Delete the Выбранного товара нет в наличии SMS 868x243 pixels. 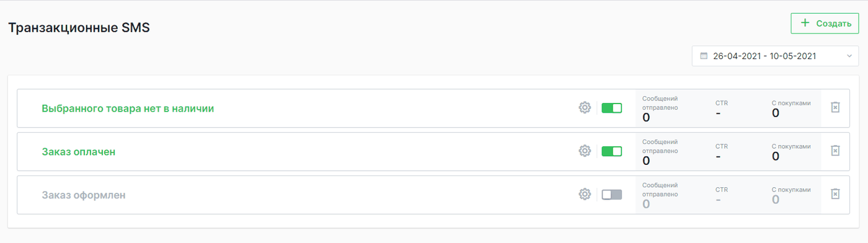coord(835,108)
